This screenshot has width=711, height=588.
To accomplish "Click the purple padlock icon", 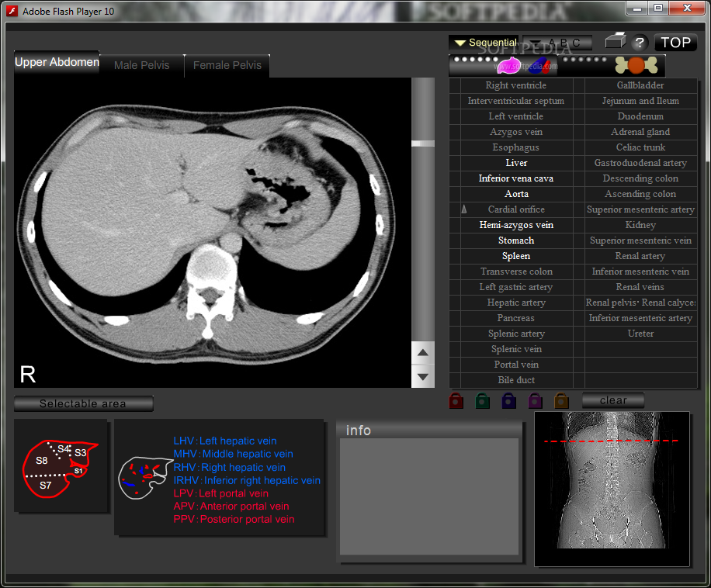I will [x=535, y=400].
